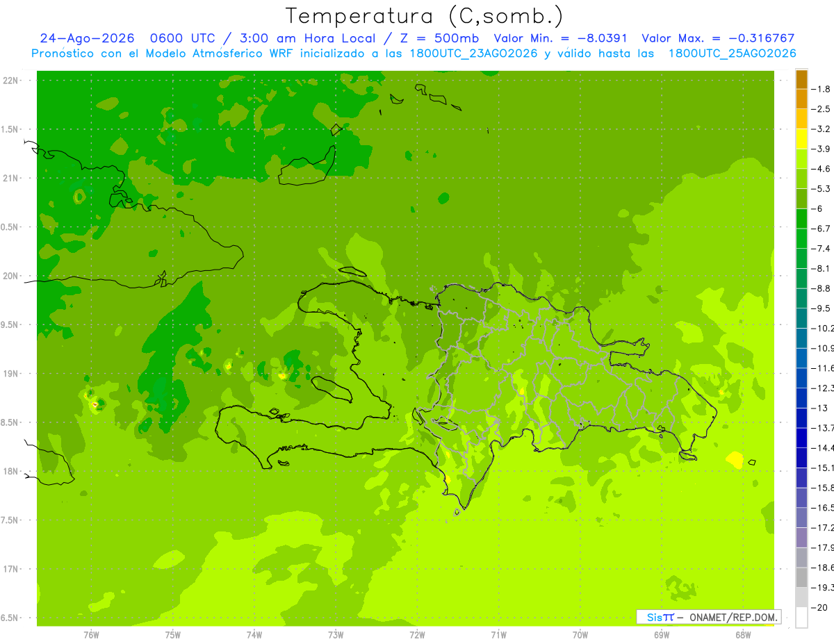The width and height of the screenshot is (834, 644).
Task: Click the "21N" latitude label
Action: coord(11,179)
